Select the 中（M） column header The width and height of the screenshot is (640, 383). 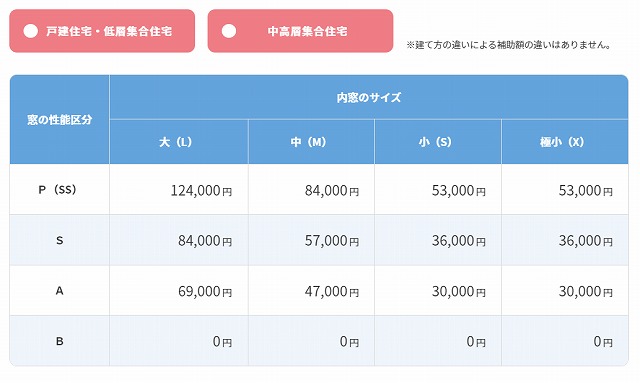tap(311, 142)
